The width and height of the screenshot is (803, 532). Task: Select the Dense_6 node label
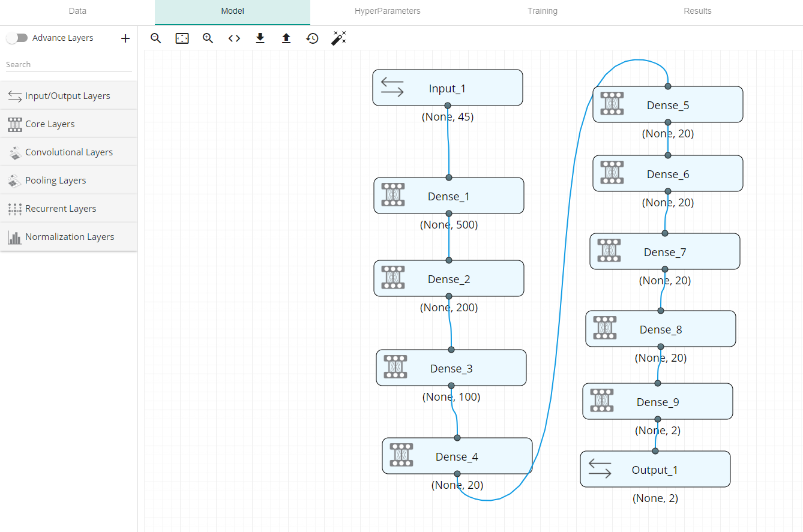coord(668,174)
